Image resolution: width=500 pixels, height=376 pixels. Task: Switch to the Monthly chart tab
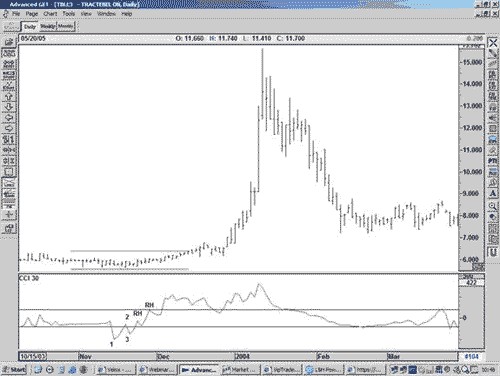[66, 26]
